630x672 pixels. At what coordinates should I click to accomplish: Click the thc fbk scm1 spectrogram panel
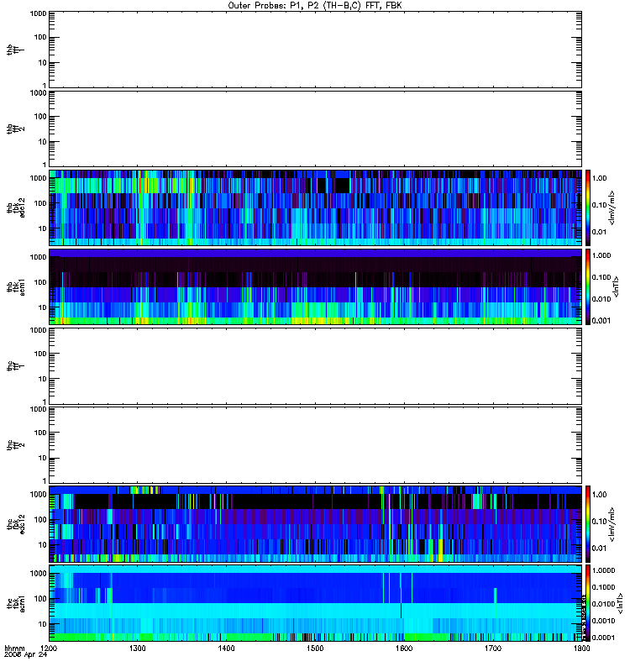(x=316, y=603)
